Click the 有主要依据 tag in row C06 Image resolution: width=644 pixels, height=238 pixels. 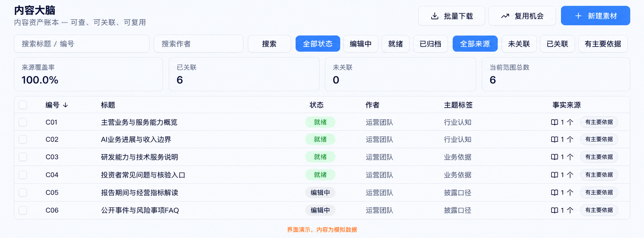coord(599,210)
